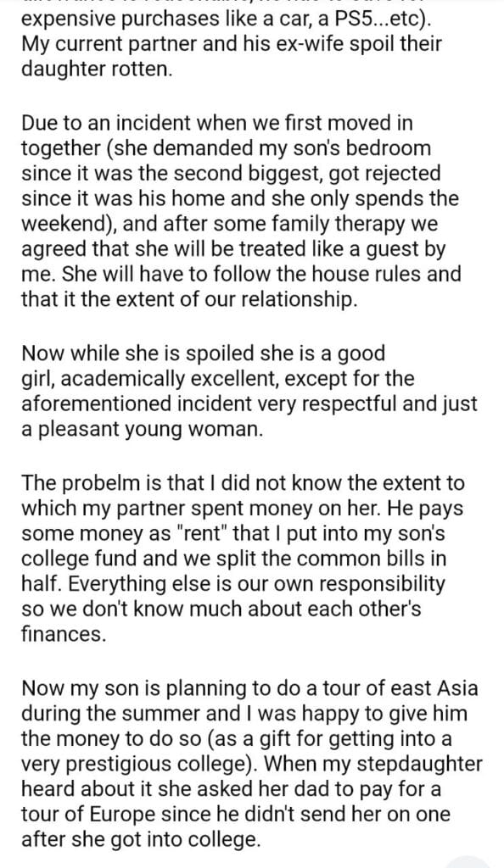Click the phrase 'daughter rotten.'
Viewport: 504px width, 868px height.
tap(97, 70)
